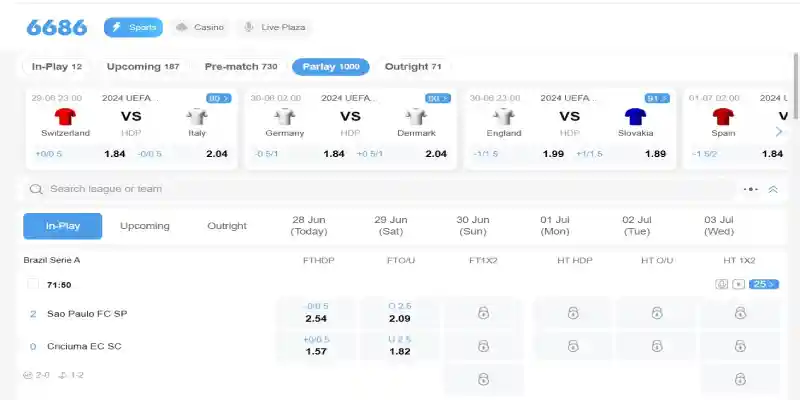Select Outright in date row

click(x=227, y=226)
